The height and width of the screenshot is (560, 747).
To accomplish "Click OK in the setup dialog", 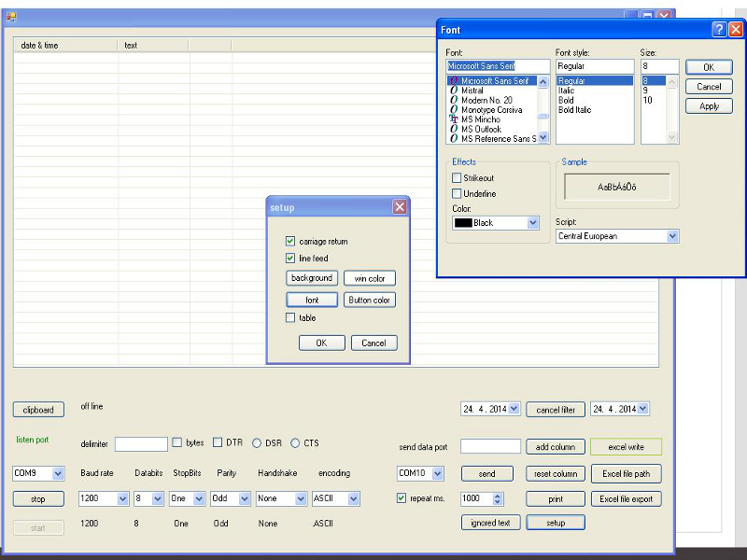I will pos(322,343).
